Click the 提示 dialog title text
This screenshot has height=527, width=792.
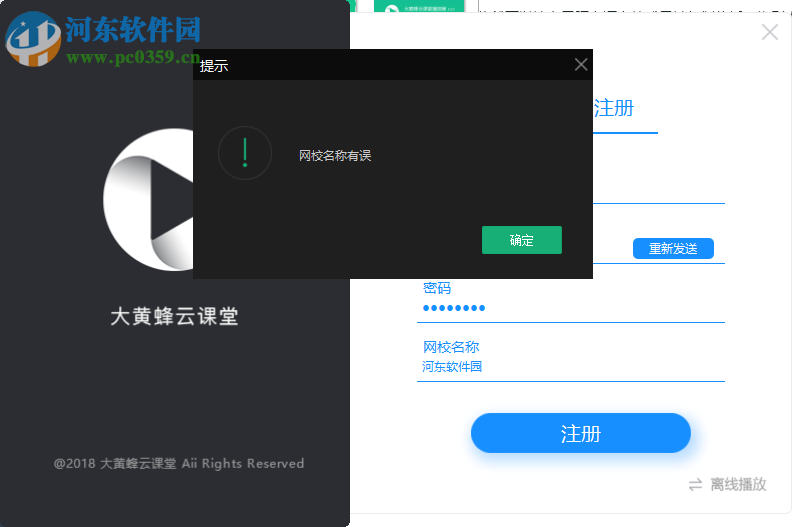tap(214, 66)
